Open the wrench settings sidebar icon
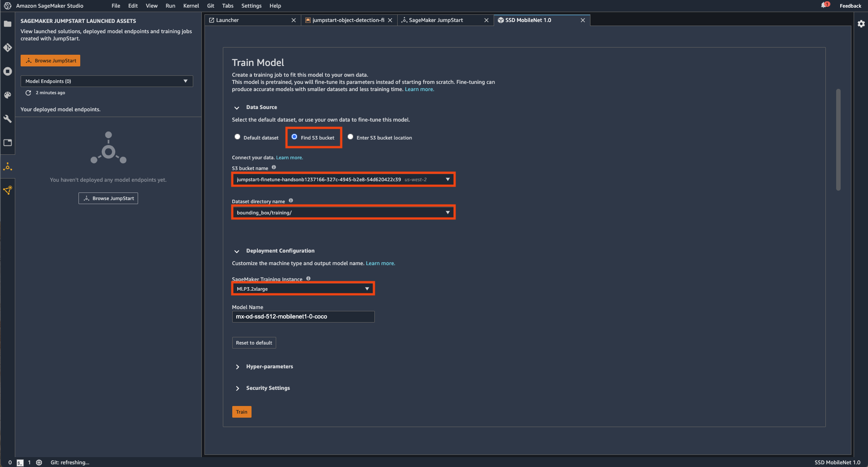Viewport: 868px width, 467px height. coord(8,119)
